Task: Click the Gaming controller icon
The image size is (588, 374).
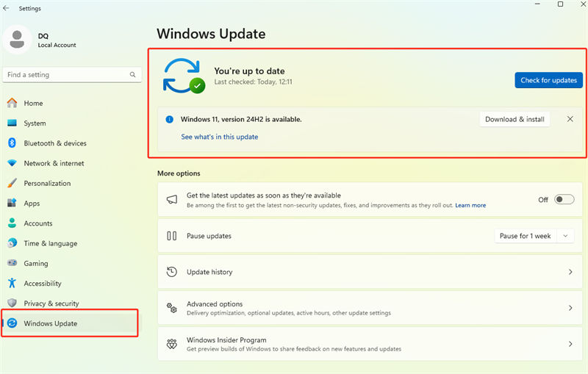Action: (12, 263)
